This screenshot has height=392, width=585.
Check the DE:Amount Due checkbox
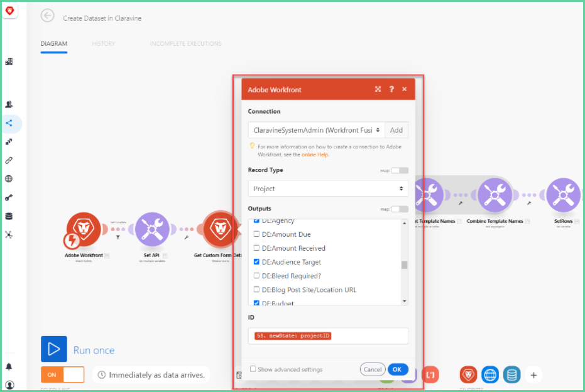click(256, 234)
